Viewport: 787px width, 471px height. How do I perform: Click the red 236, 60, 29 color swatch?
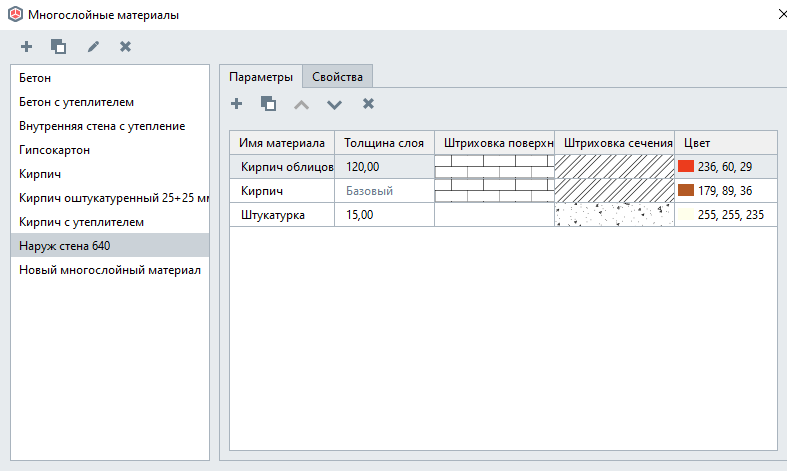686,166
